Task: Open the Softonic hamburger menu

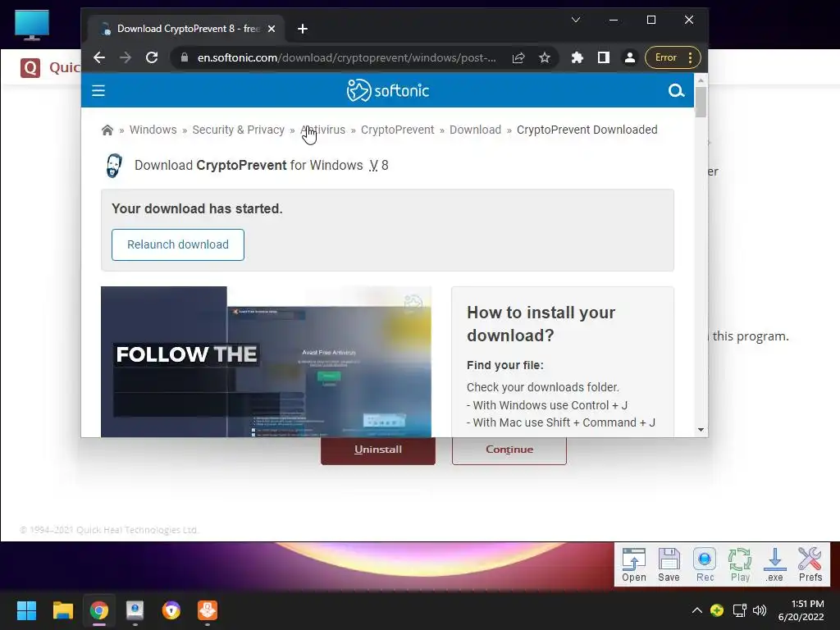Action: pos(98,90)
